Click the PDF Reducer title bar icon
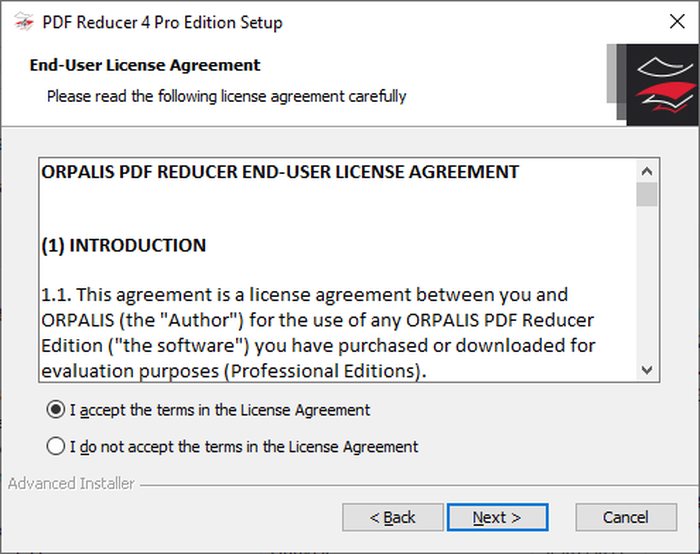 point(24,22)
